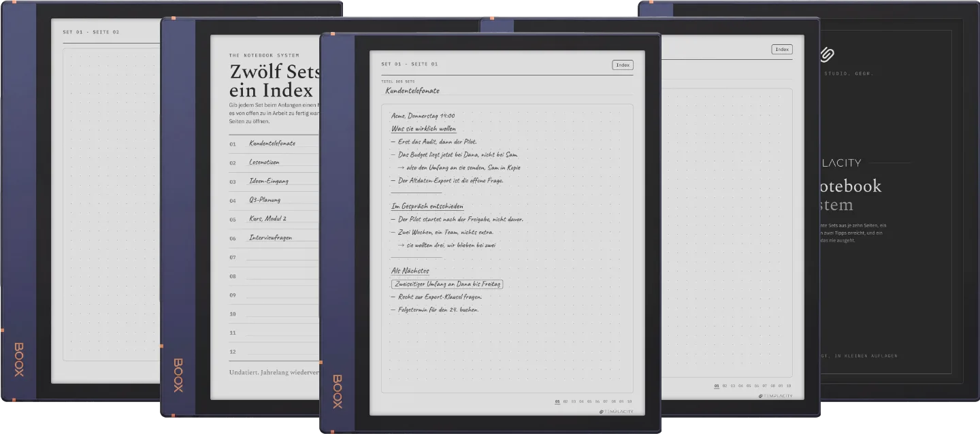Click the BOOX logo on the front tablet
This screenshot has height=434, width=980.
338,391
